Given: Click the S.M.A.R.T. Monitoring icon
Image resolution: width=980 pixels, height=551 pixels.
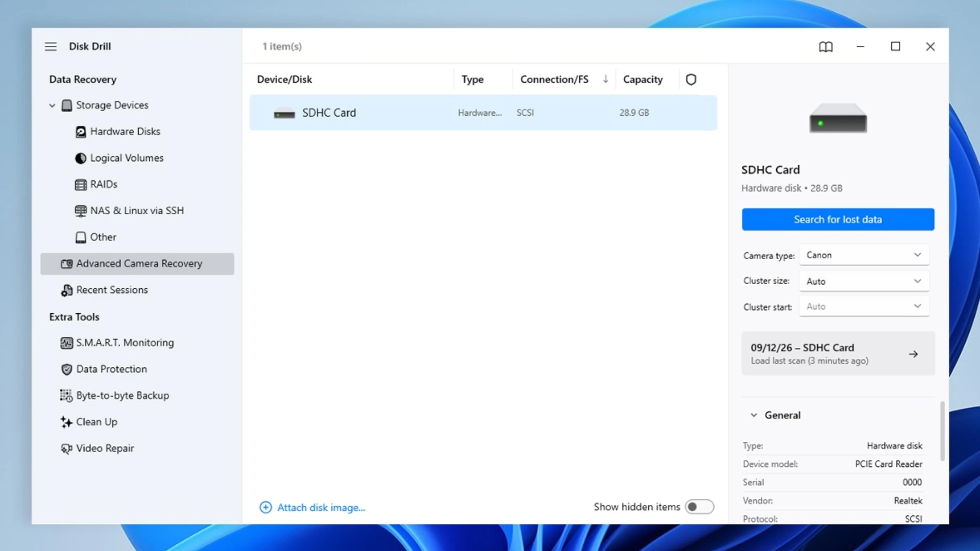Looking at the screenshot, I should coord(66,343).
